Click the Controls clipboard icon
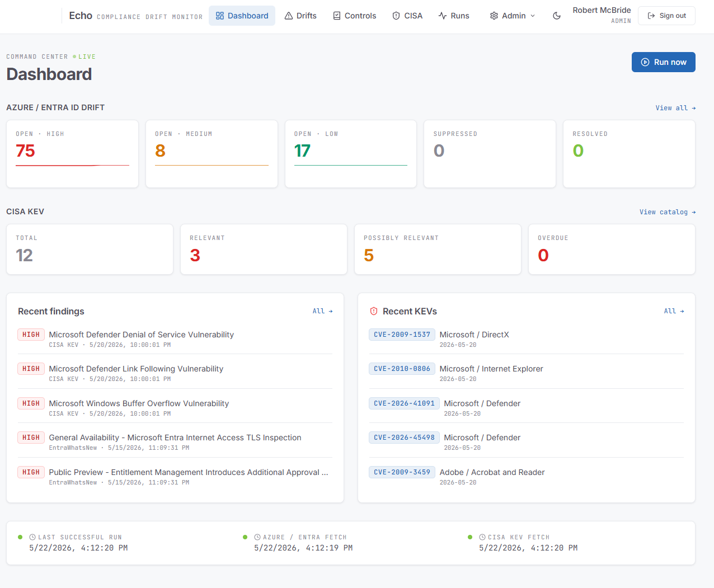The height and width of the screenshot is (588, 714). (337, 16)
